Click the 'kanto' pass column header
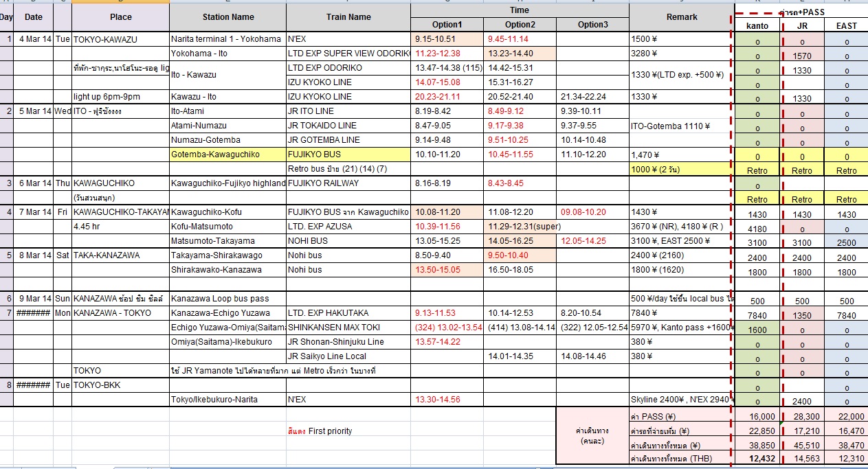The image size is (868, 469). coord(757,25)
